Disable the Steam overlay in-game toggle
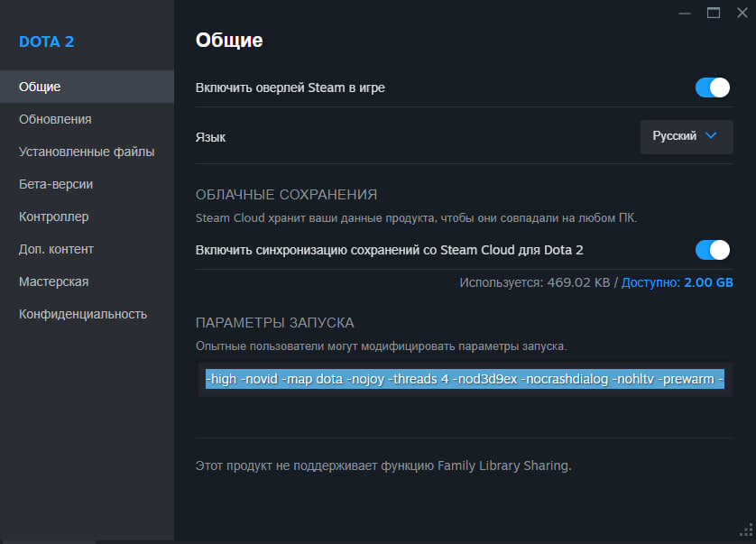The image size is (756, 544). click(x=712, y=88)
